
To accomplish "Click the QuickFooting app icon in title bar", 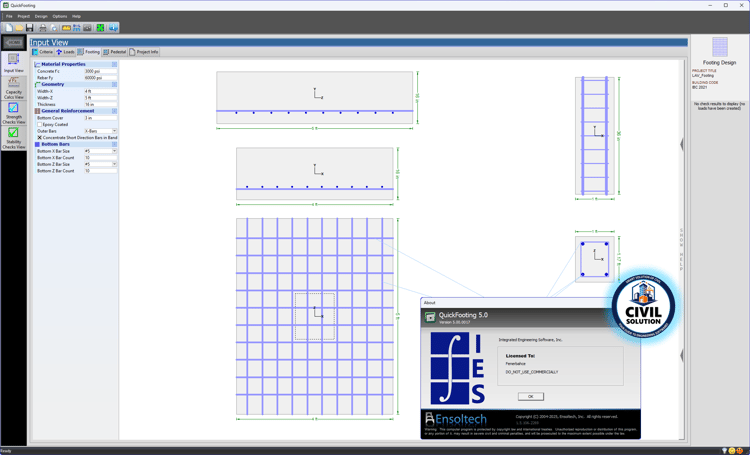I will pos(6,5).
